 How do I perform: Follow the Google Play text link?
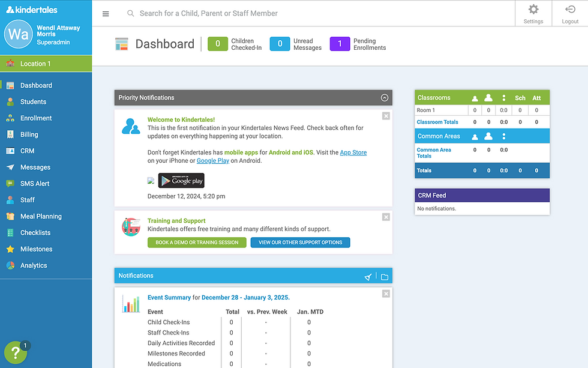pos(213,160)
